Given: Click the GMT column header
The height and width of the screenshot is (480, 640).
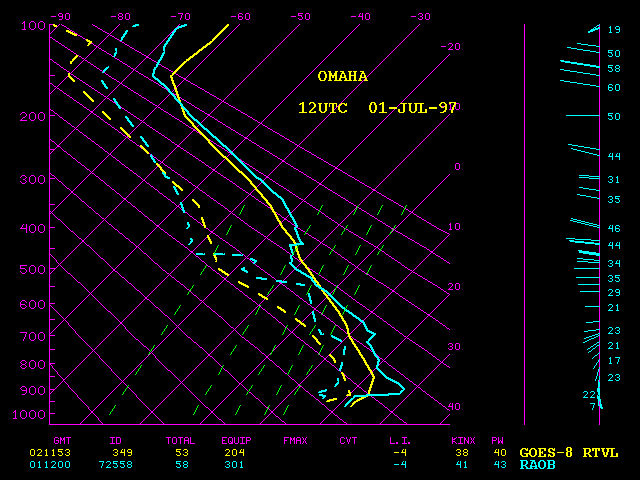Looking at the screenshot, I should [x=62, y=441].
